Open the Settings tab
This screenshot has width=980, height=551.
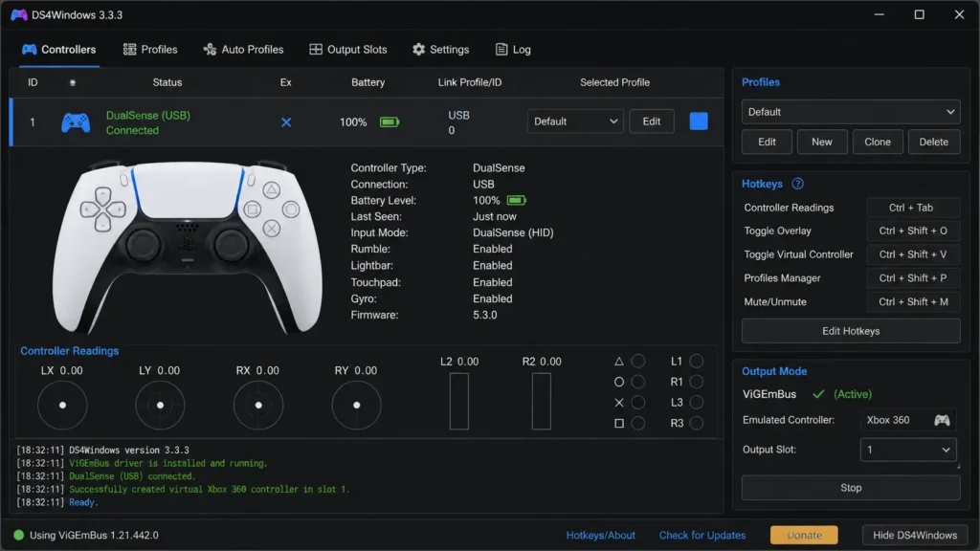pyautogui.click(x=440, y=50)
